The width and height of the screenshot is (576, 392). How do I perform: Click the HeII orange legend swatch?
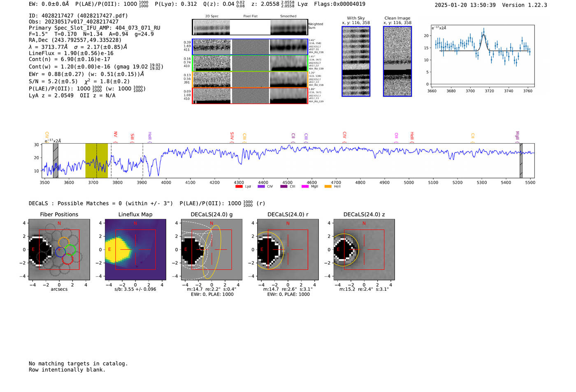click(x=328, y=187)
